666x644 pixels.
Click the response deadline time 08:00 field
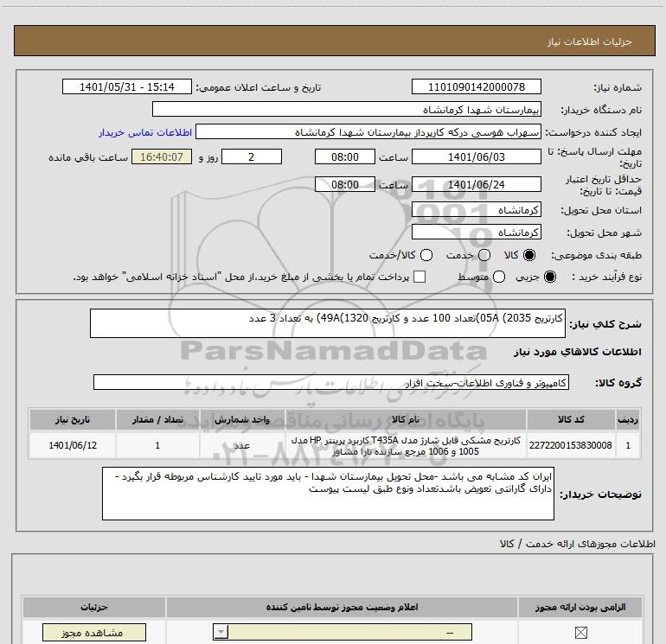tap(345, 156)
